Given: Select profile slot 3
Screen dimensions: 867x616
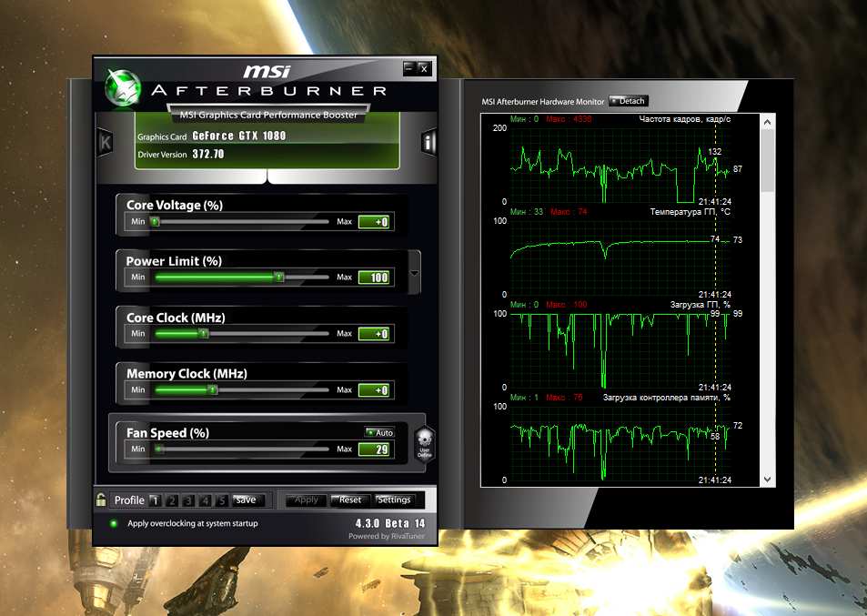Looking at the screenshot, I should click(x=188, y=500).
